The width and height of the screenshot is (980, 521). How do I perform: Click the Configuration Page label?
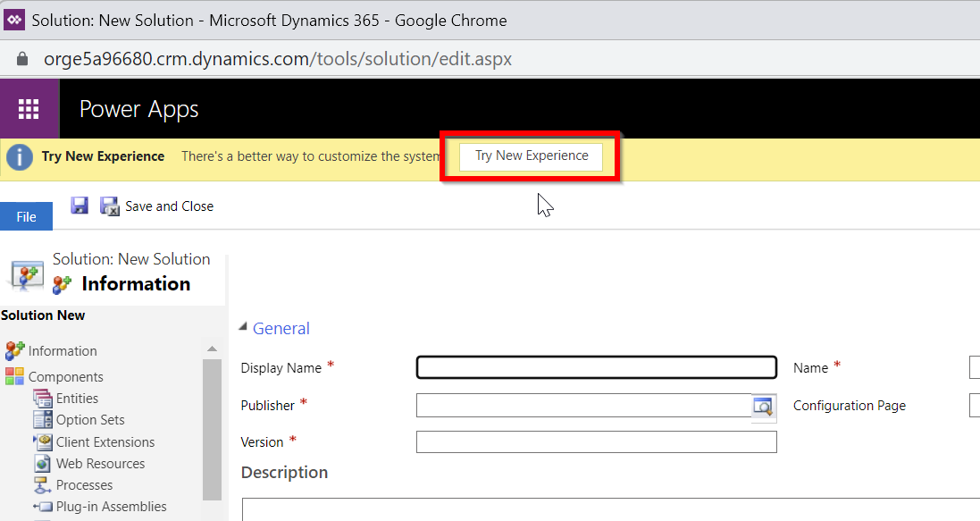click(850, 406)
